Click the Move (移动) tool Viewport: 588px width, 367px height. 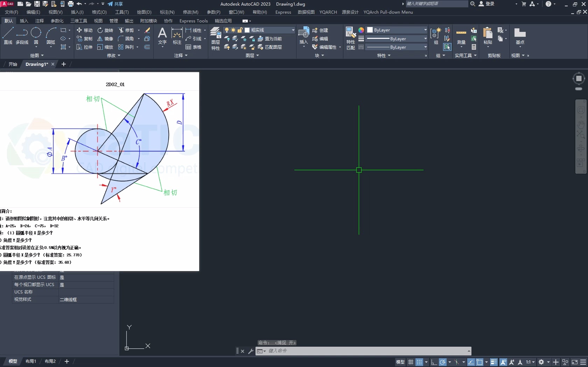coord(84,30)
